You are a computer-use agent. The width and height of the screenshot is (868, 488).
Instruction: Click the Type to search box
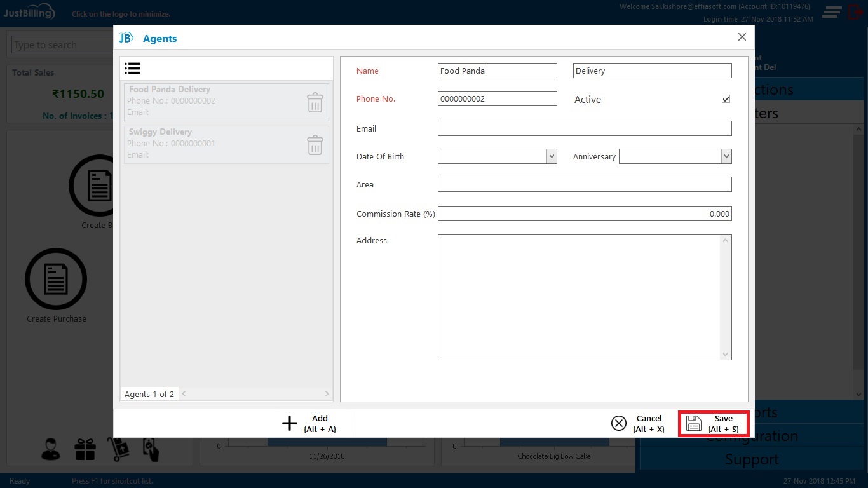[62, 45]
